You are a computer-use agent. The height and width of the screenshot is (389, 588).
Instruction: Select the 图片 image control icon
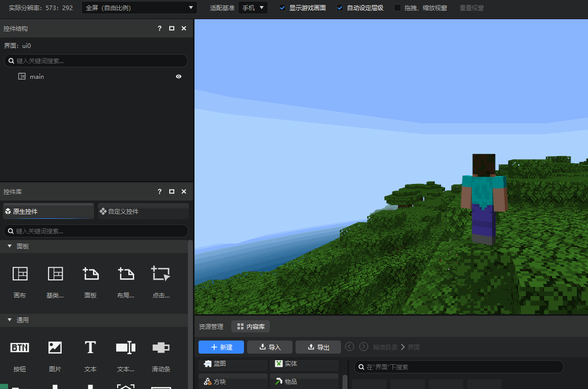55,348
